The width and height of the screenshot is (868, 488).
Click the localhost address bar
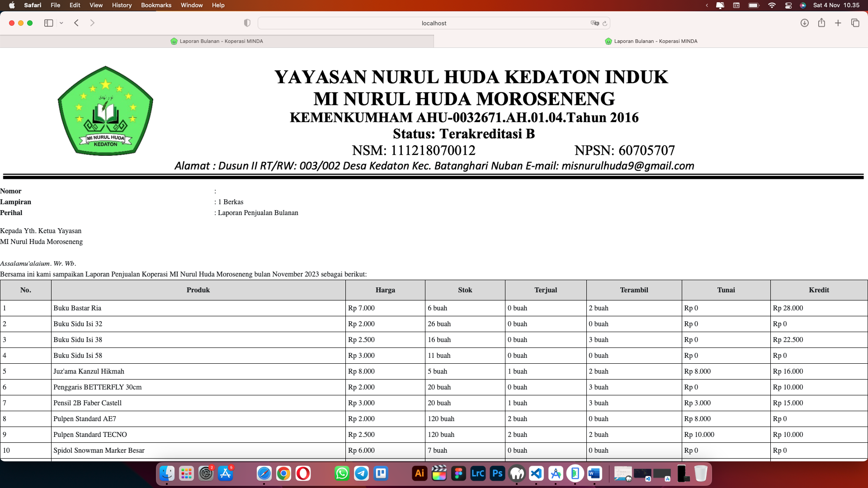click(x=433, y=23)
